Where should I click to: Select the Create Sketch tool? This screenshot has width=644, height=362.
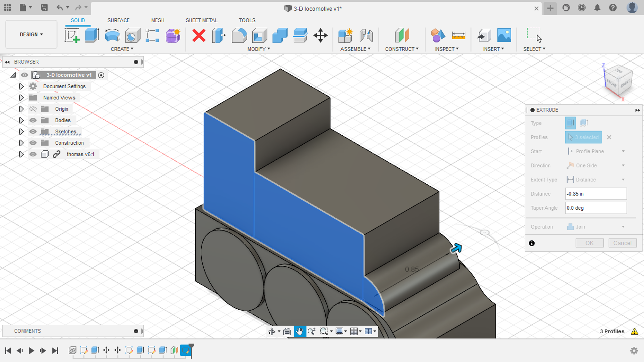[72, 35]
